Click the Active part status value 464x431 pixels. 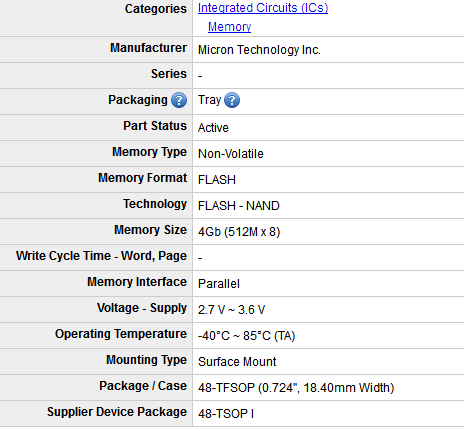213,128
